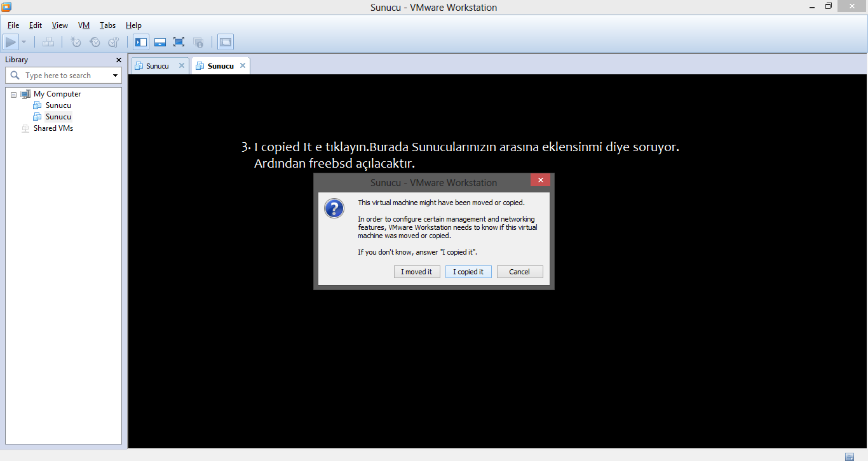Power on the virtual machine with the play button

point(11,43)
